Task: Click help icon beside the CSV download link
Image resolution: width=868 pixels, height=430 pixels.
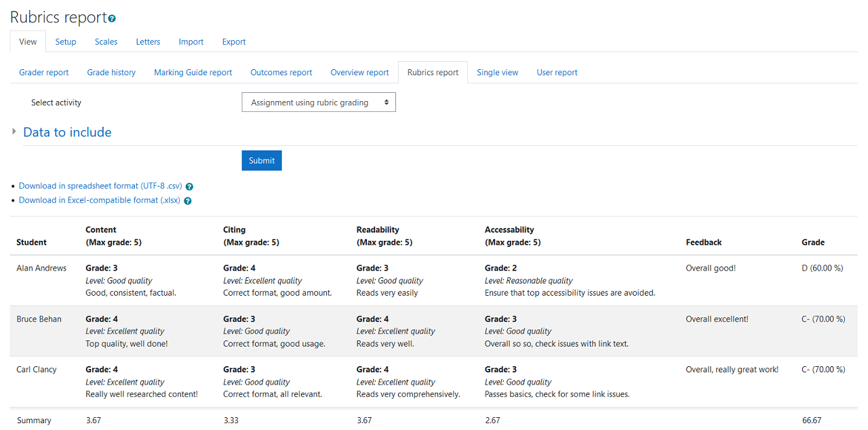Action: click(189, 186)
